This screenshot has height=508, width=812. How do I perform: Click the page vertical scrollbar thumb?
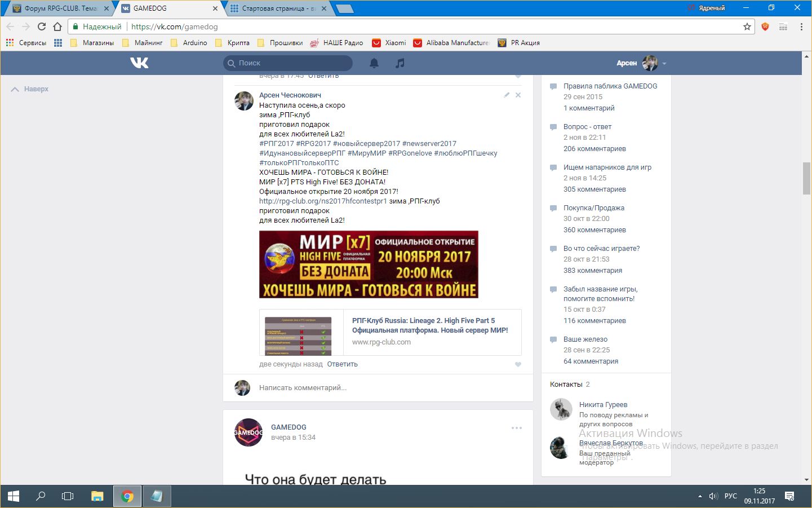click(807, 178)
